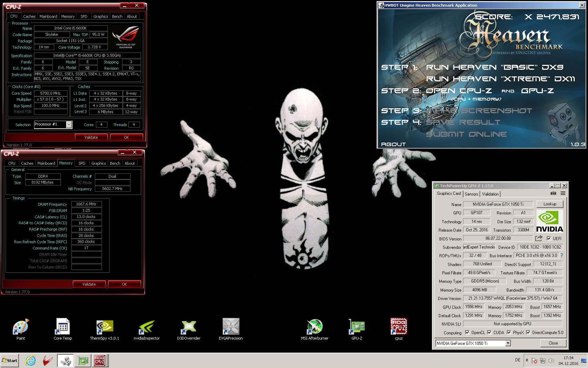Viewport: 588px width, 368px height.
Task: Toggle the PhysX checkbox
Action: point(509,333)
